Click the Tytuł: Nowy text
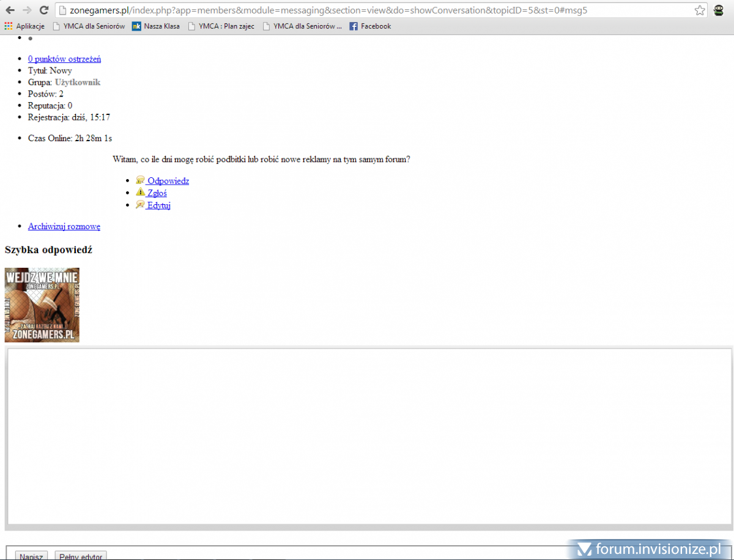The width and height of the screenshot is (734, 560). (50, 71)
